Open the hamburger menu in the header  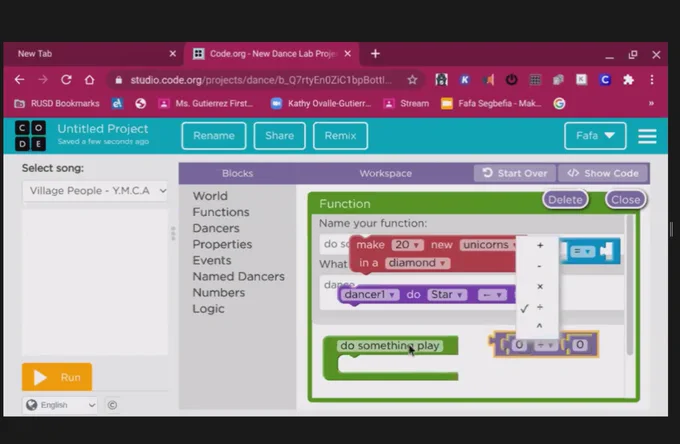tap(647, 136)
